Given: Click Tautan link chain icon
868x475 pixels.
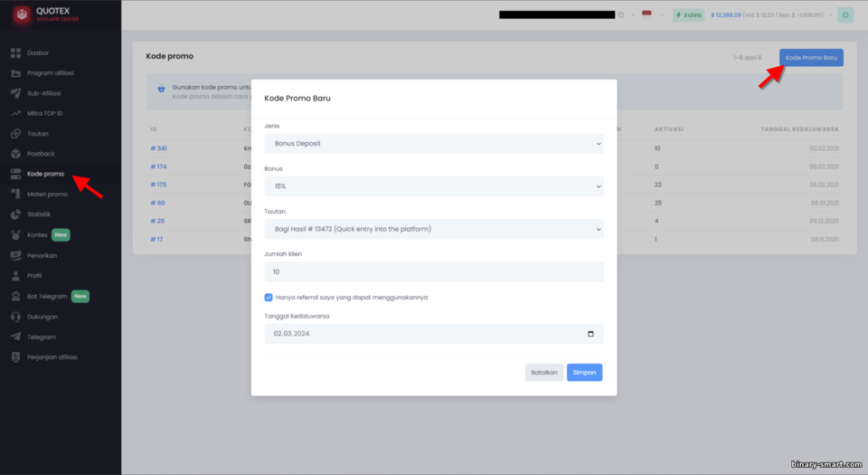Looking at the screenshot, I should point(15,133).
